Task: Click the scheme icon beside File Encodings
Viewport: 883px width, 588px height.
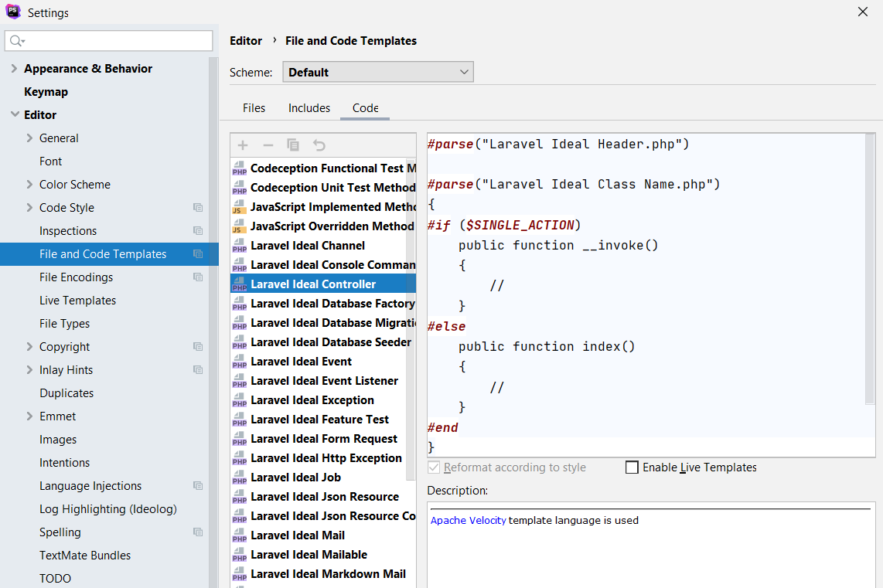Action: tap(198, 277)
